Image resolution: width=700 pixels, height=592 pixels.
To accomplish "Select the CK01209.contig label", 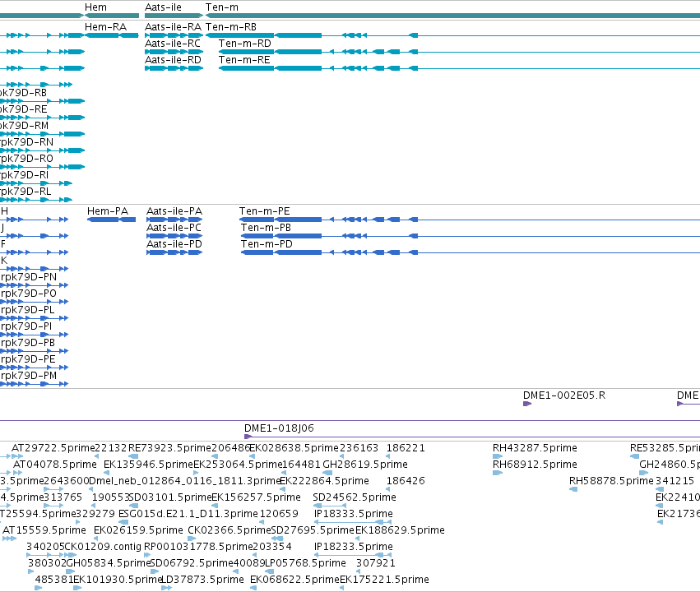I will click(103, 547).
